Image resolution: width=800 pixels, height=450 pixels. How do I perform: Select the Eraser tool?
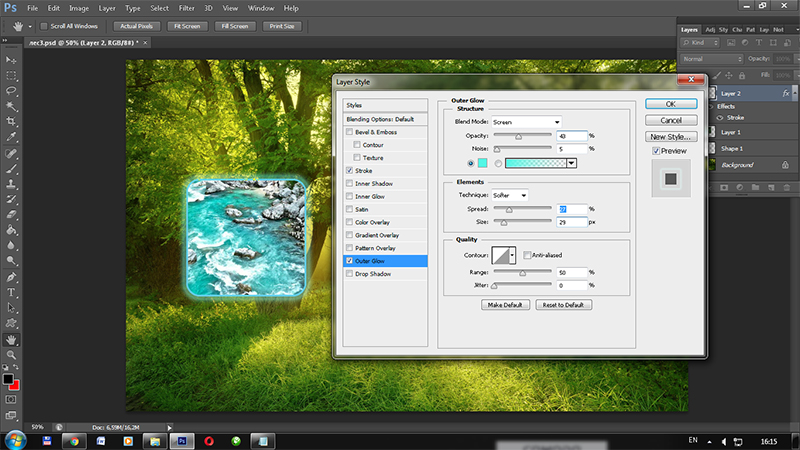pyautogui.click(x=11, y=215)
